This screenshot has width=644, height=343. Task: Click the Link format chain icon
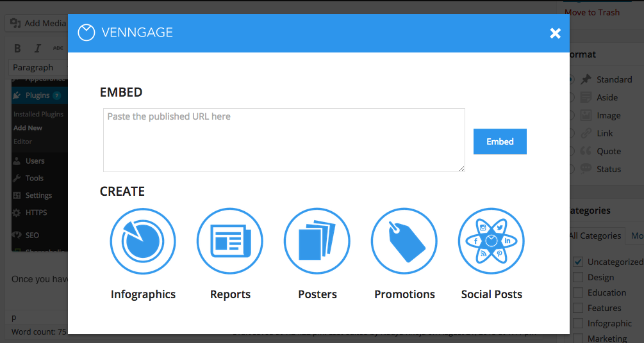(586, 133)
